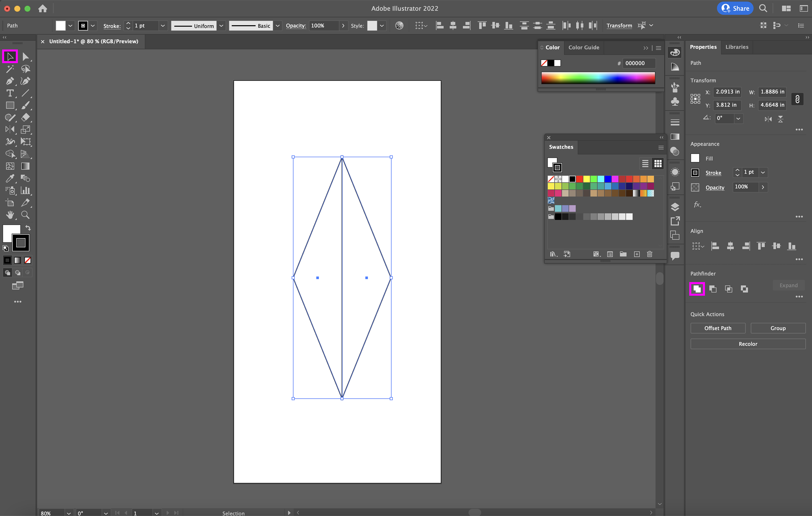Viewport: 812px width, 516px height.
Task: Switch to the Libraries tab
Action: [736, 47]
